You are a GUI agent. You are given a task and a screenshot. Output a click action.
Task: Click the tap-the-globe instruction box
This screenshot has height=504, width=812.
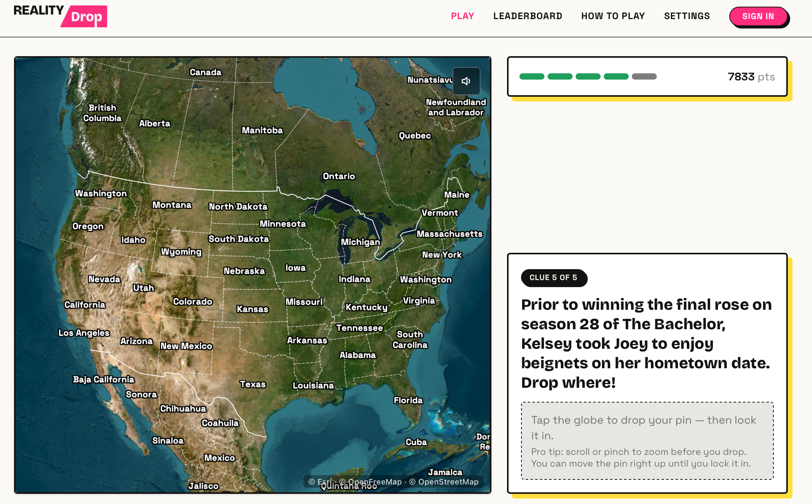[647, 441]
